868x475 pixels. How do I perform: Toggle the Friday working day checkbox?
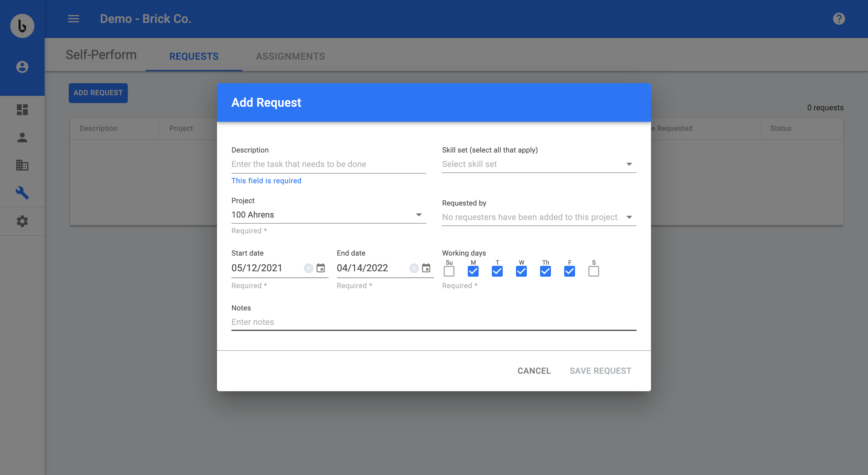click(569, 271)
